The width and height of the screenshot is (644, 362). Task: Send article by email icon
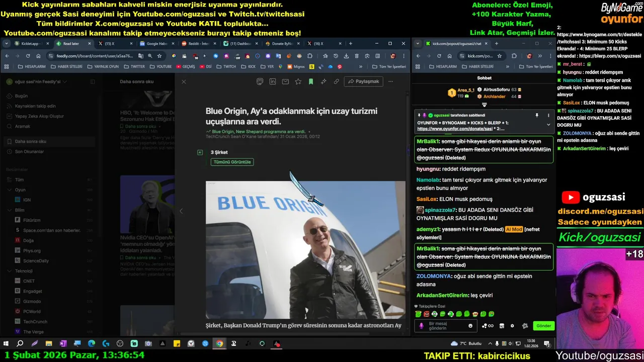click(285, 81)
